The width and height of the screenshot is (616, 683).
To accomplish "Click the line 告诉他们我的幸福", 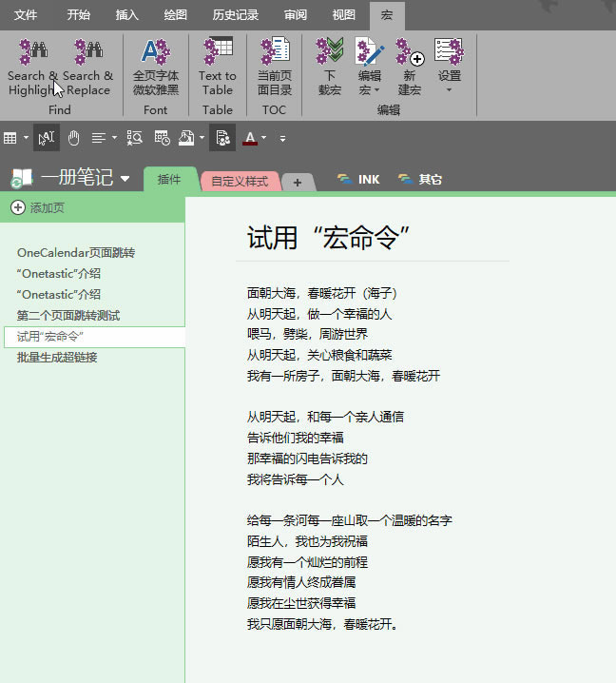I will [296, 438].
